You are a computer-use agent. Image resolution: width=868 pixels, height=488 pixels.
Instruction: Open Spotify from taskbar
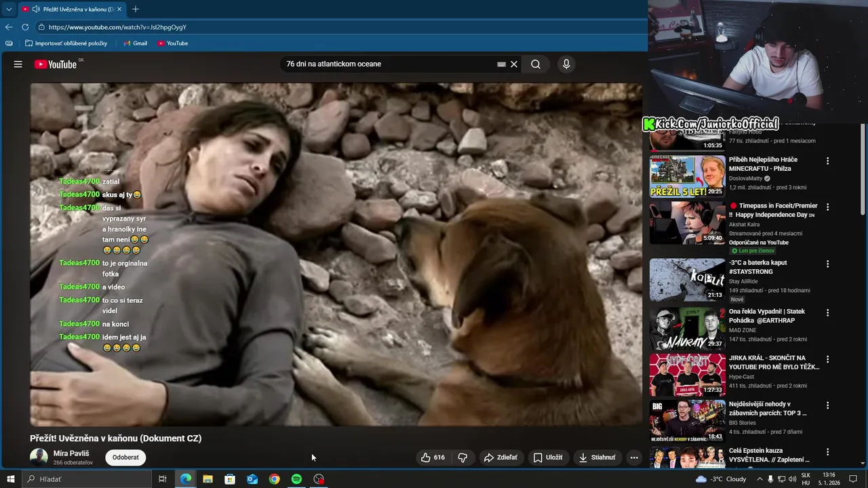click(x=296, y=479)
